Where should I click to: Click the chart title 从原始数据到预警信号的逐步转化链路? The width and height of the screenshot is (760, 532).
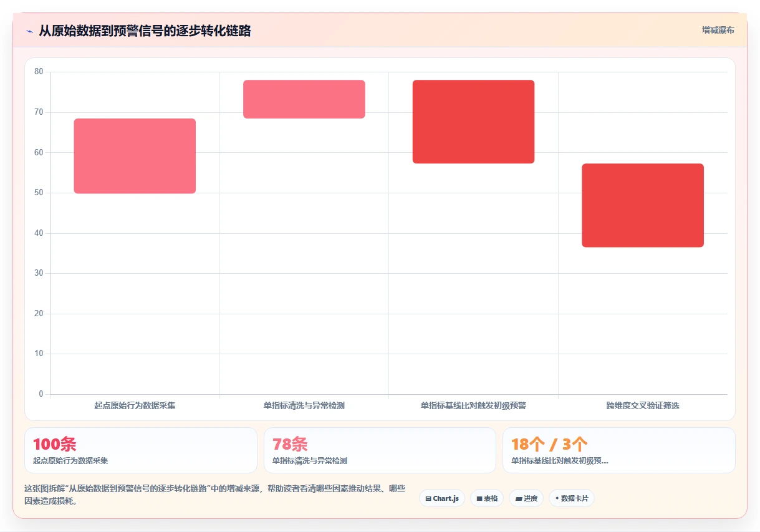click(x=145, y=31)
